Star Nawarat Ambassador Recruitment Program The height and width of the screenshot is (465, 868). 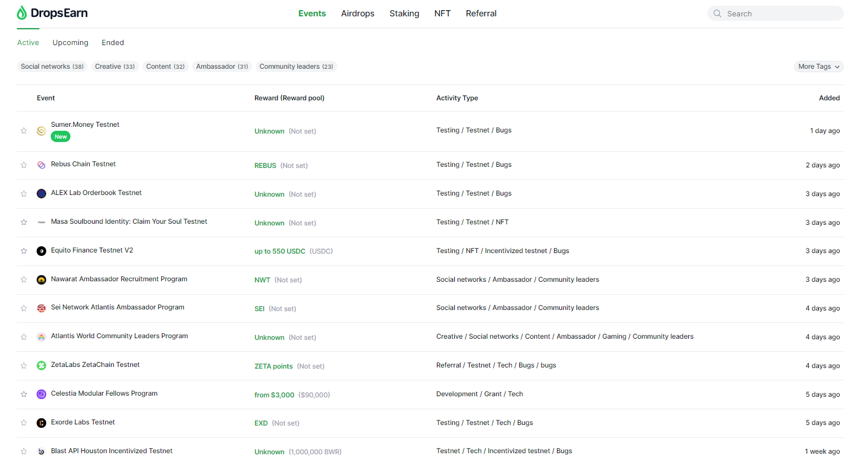(x=24, y=280)
